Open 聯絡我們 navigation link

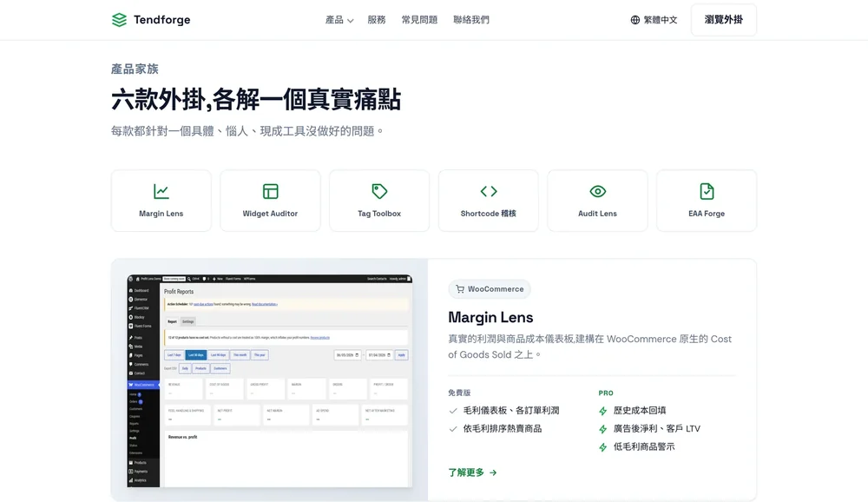(x=471, y=20)
